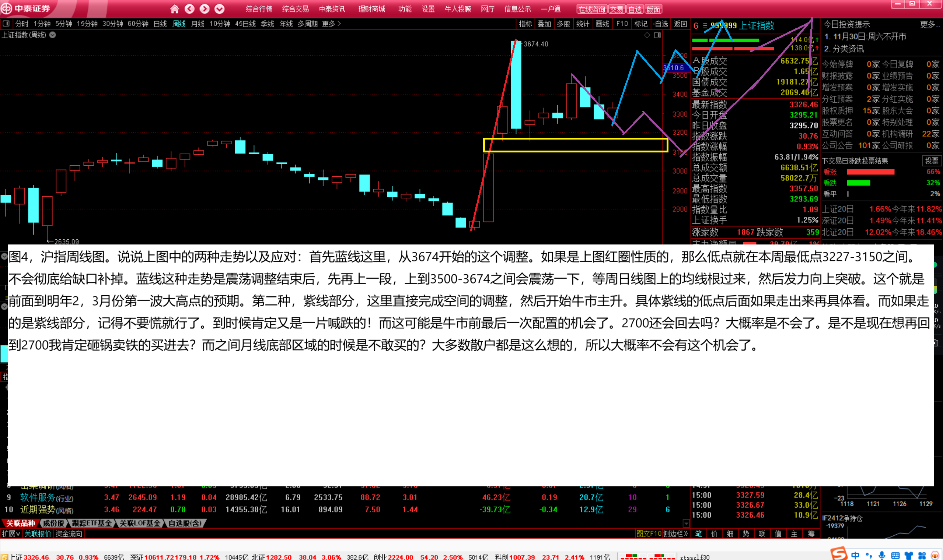Click the Sogou microphone voice input icon
The height and width of the screenshot is (560, 943).
882,555
